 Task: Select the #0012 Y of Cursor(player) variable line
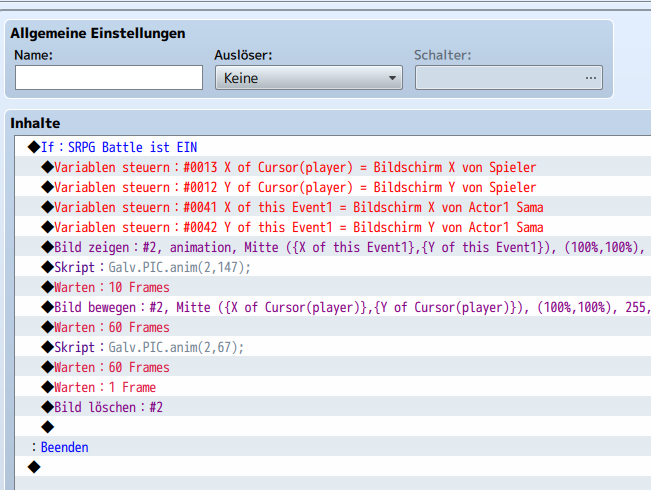coord(333,187)
